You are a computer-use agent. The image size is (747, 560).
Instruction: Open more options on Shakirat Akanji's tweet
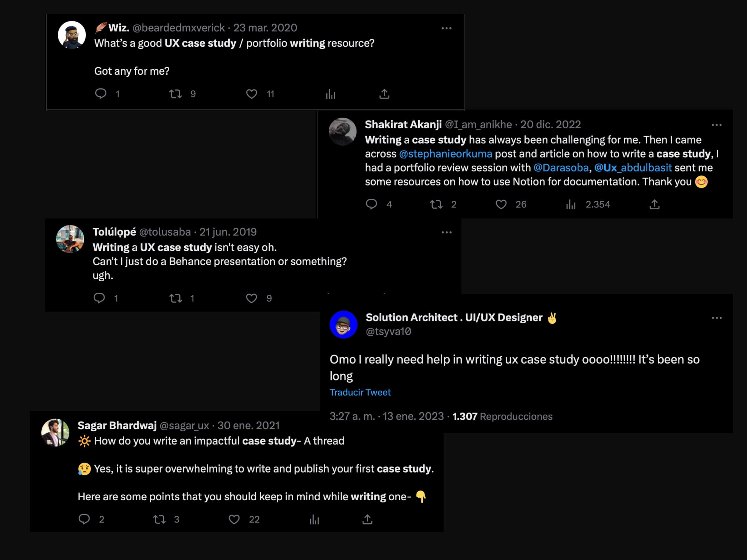click(x=716, y=125)
